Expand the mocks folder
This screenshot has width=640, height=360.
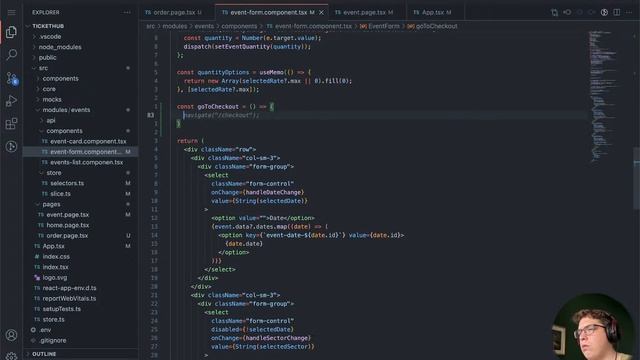52,99
